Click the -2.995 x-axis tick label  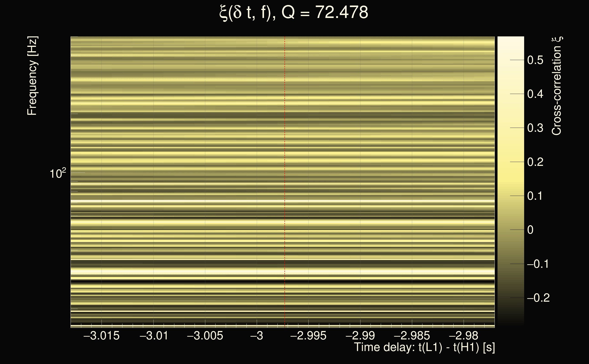click(308, 336)
